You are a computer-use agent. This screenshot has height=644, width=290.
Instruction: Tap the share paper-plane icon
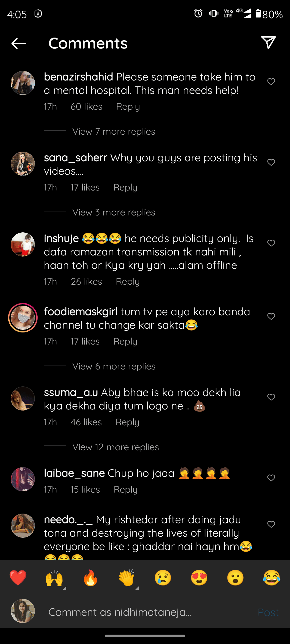(x=268, y=43)
